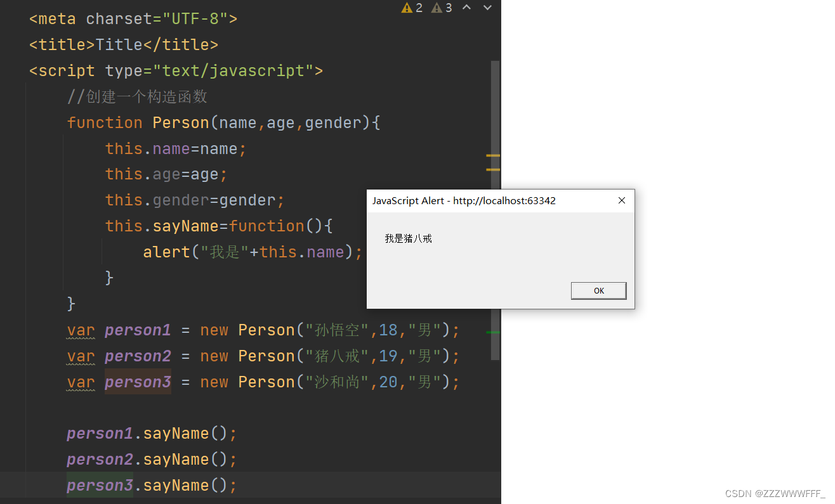This screenshot has height=504, width=835.
Task: Click the 'person2' variable in its var declaration
Action: coord(138,356)
